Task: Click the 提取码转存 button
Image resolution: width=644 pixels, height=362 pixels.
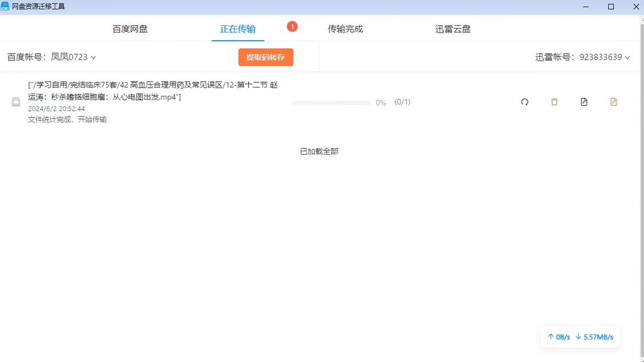Action: click(265, 57)
